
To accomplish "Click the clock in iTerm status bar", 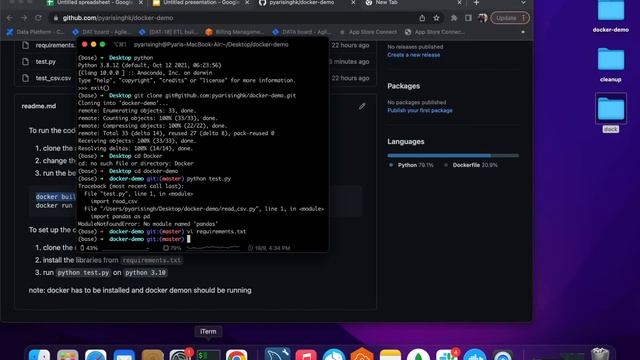I will 269,248.
